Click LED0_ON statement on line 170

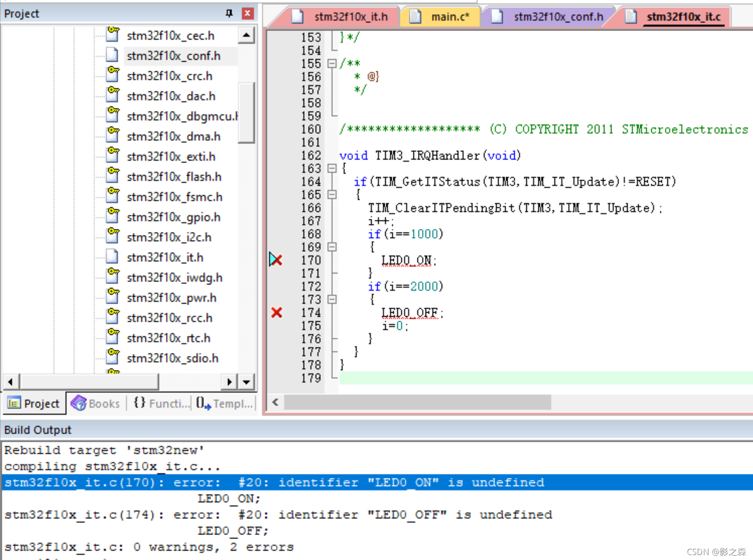pyautogui.click(x=409, y=260)
